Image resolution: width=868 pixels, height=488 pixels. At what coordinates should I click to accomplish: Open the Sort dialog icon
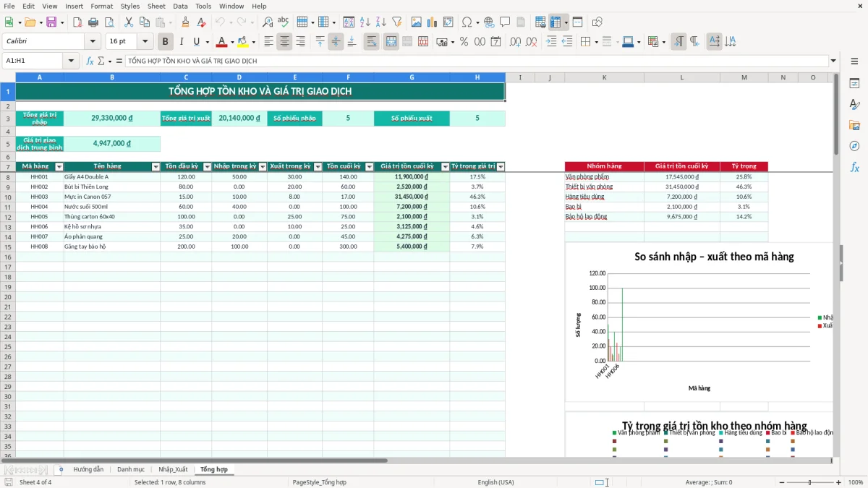pyautogui.click(x=349, y=22)
